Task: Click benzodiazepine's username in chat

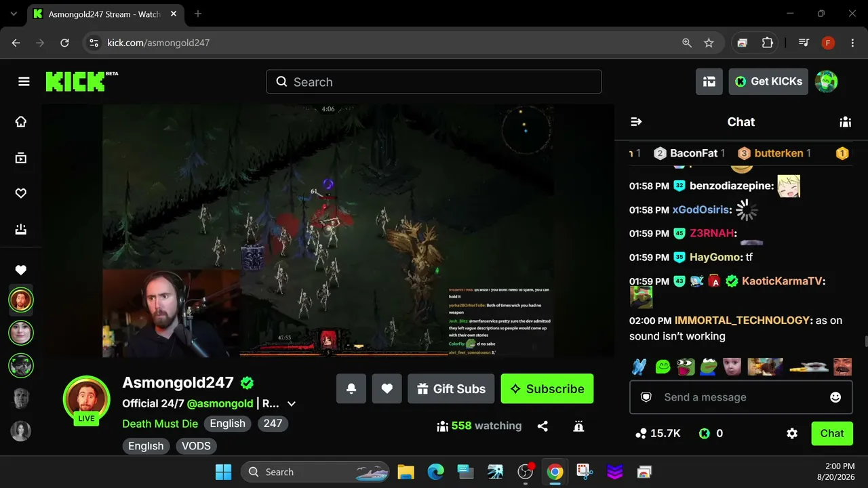Action: (x=732, y=186)
